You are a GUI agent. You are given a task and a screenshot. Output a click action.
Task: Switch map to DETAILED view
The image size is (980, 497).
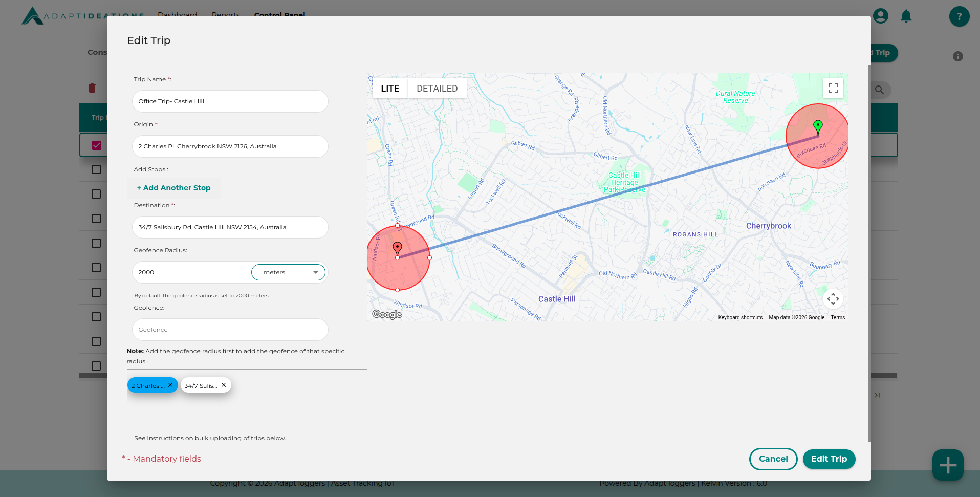[x=437, y=89]
